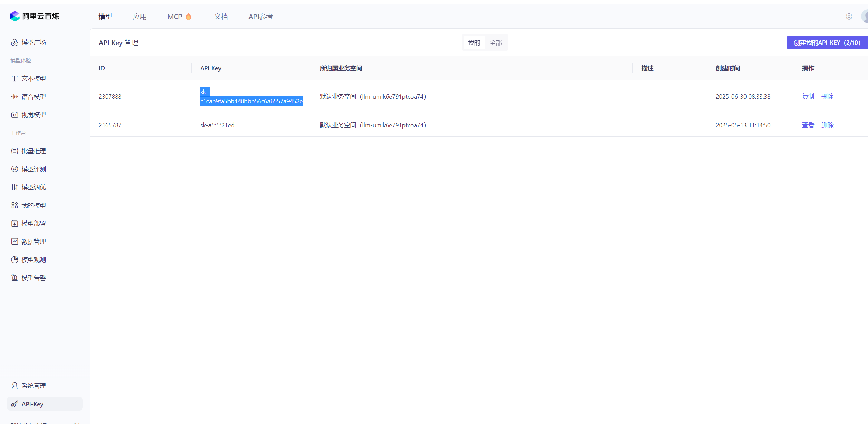868x424 pixels.
Task: Switch API key filter back to 我的
Action: pos(474,42)
